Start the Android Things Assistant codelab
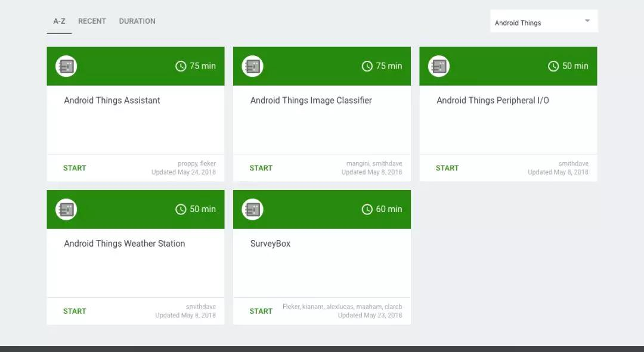 [x=75, y=168]
